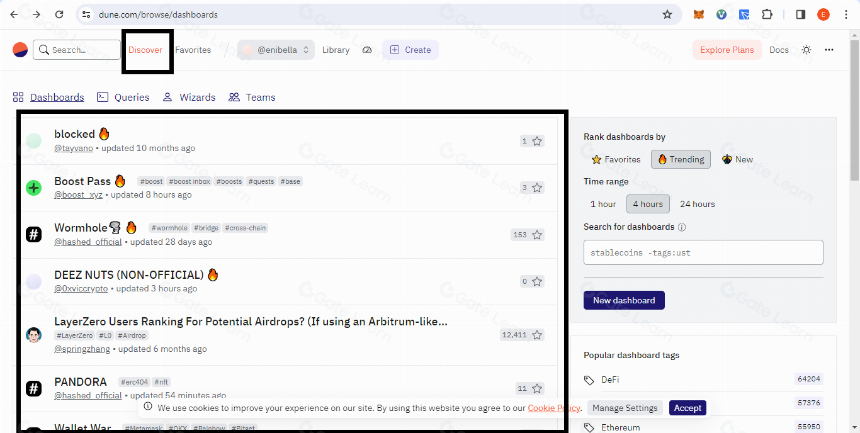Click the info icon beside Search for dashboards
This screenshot has width=860, height=433.
682,227
